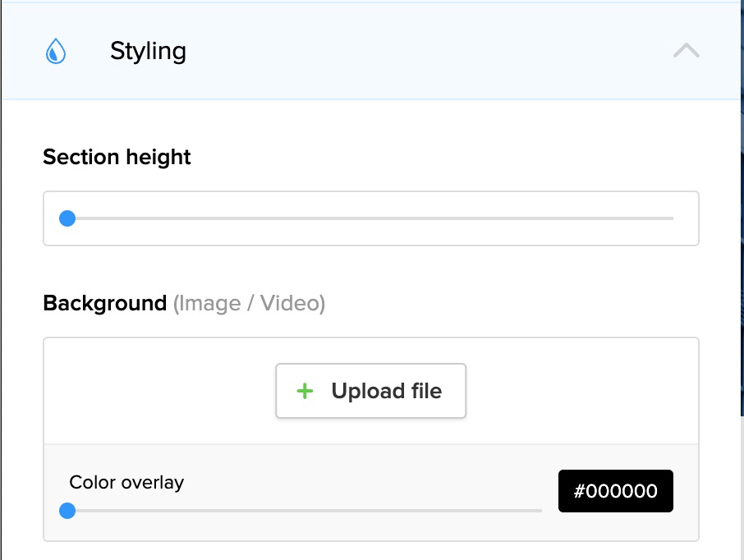Click the gray (Image / Video) hint text
The height and width of the screenshot is (560, 744).
click(x=249, y=304)
